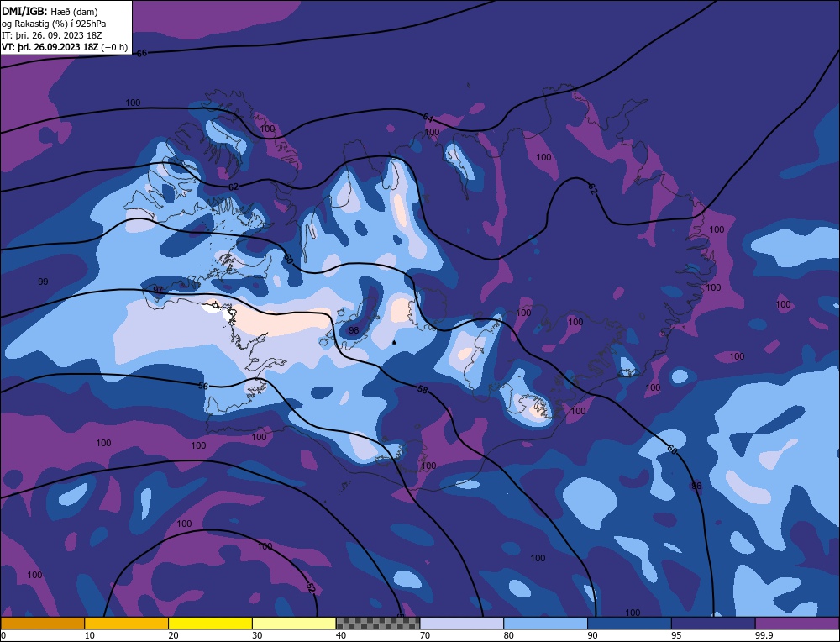This screenshot has width=840, height=642.
Task: Click the purple above-99.9 legend swatch
Action: pos(797,623)
